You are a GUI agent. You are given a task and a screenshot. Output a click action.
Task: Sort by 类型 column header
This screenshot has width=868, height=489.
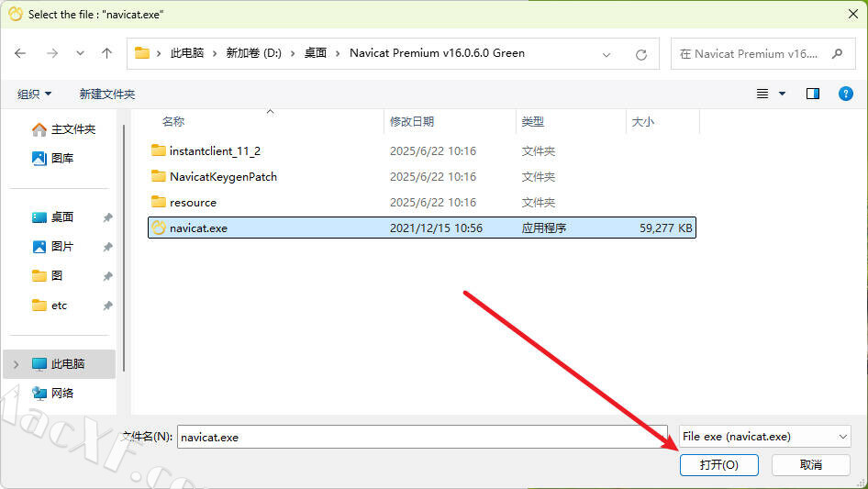(x=532, y=122)
